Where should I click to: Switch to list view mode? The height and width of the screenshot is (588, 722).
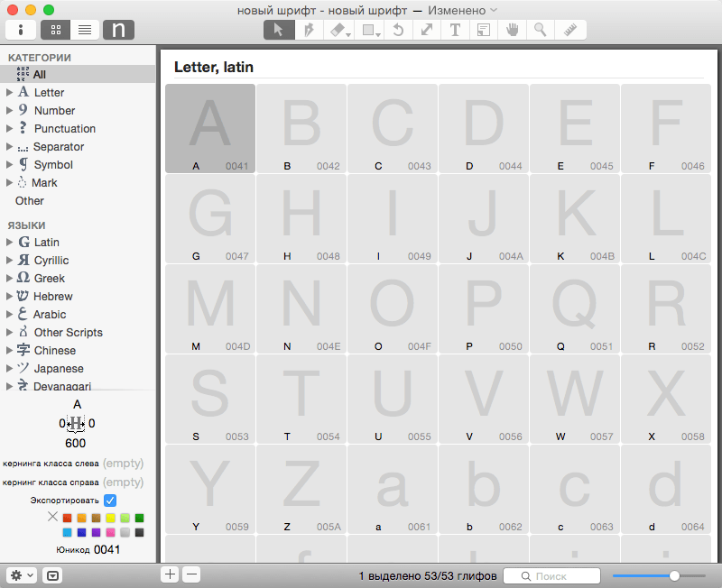point(85,30)
